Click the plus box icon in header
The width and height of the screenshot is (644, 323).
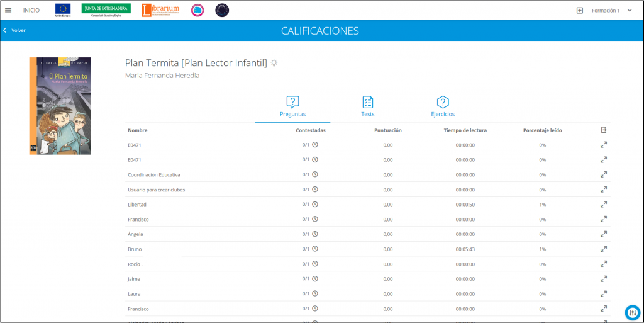[x=580, y=11]
